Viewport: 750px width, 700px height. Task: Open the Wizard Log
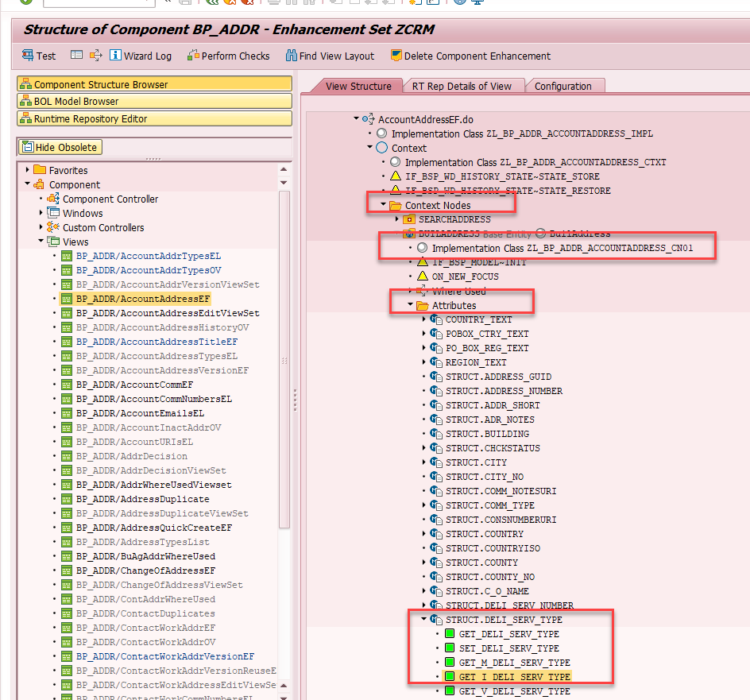tap(141, 56)
